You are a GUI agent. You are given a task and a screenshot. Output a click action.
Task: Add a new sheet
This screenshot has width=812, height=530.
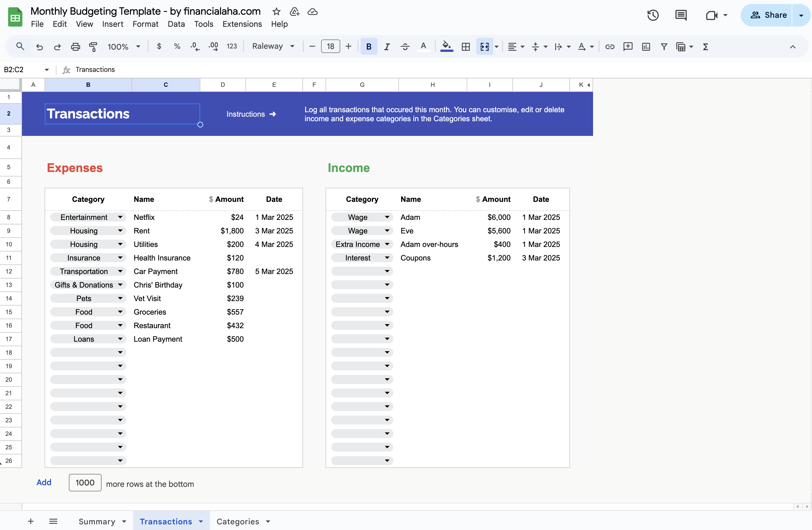31,521
